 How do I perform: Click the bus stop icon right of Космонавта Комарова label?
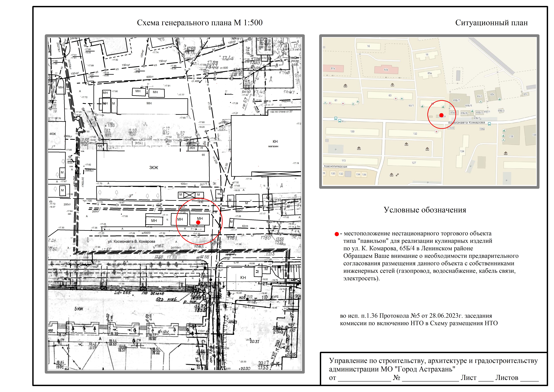pos(489,124)
